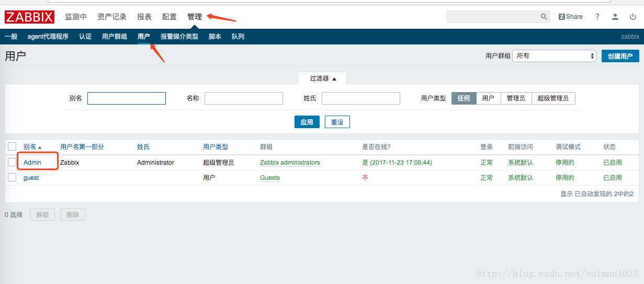Click Admin's 系统默认 frontend access cell
The width and height of the screenshot is (644, 284).
click(521, 163)
